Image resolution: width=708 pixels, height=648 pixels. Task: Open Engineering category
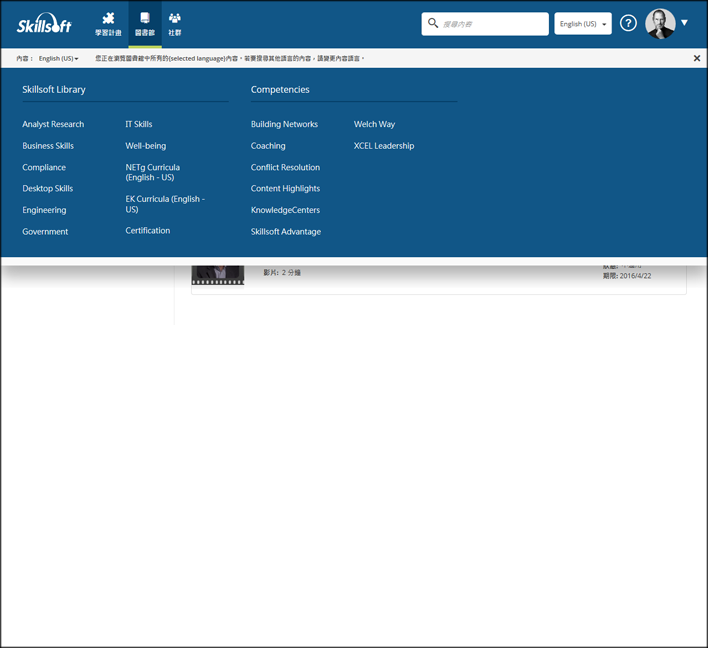pyautogui.click(x=44, y=210)
